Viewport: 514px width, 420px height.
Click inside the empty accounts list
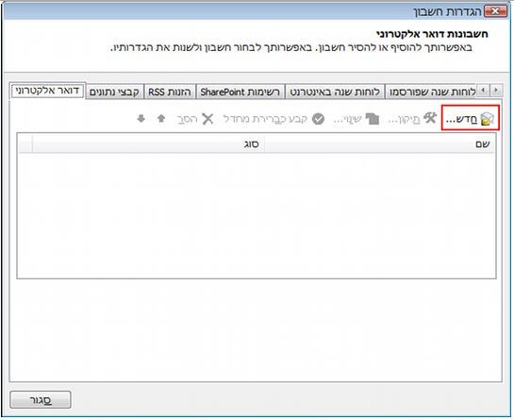(x=257, y=215)
